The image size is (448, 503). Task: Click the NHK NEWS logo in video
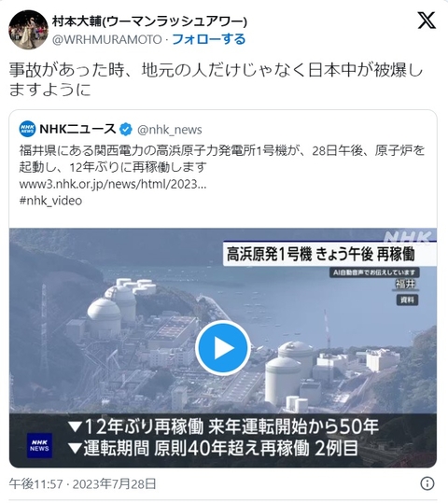(x=39, y=445)
